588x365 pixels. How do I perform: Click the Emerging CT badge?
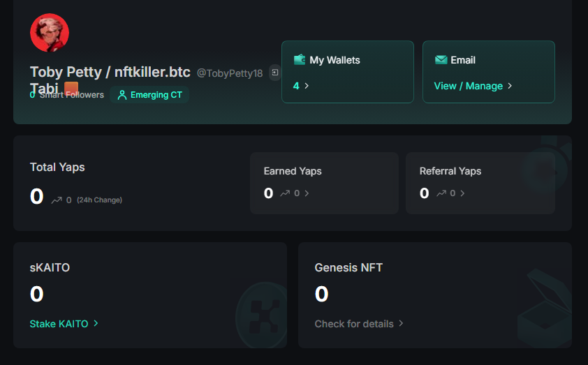[x=149, y=95]
